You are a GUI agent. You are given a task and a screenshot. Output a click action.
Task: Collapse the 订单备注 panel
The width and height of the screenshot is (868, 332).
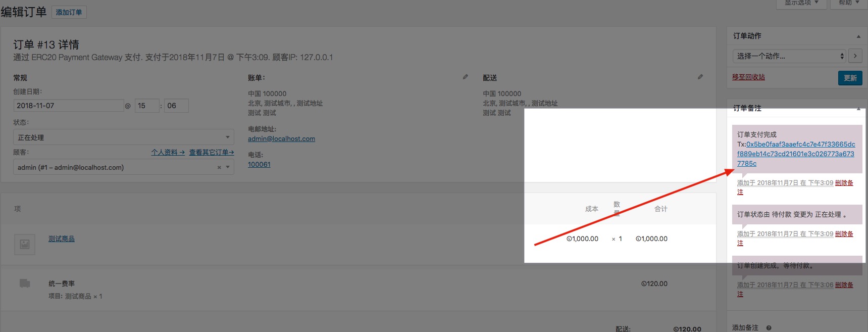858,108
